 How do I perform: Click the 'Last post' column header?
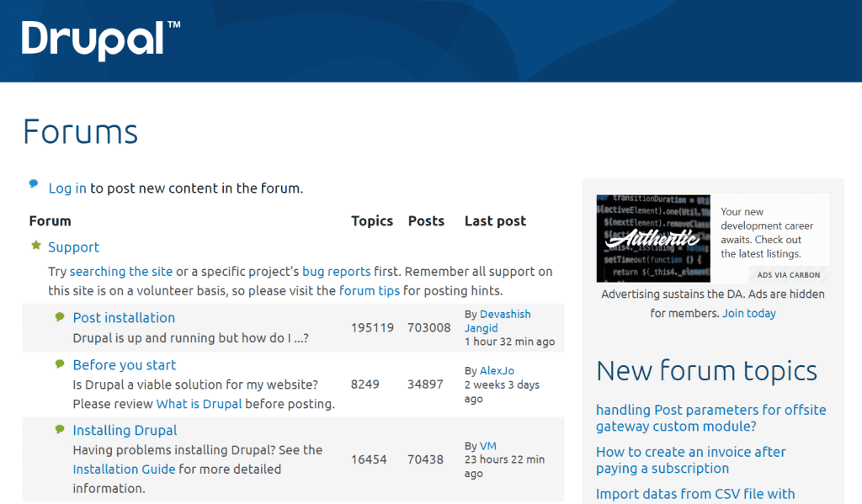coord(495,221)
